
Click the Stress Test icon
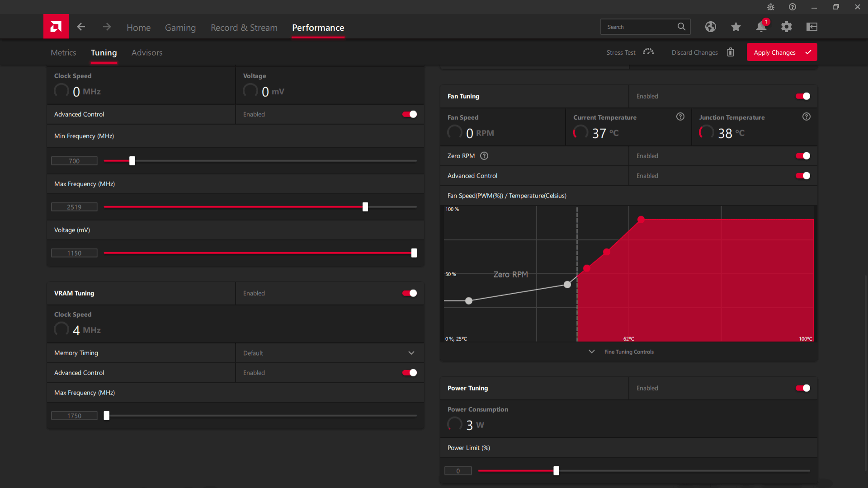[x=648, y=52]
